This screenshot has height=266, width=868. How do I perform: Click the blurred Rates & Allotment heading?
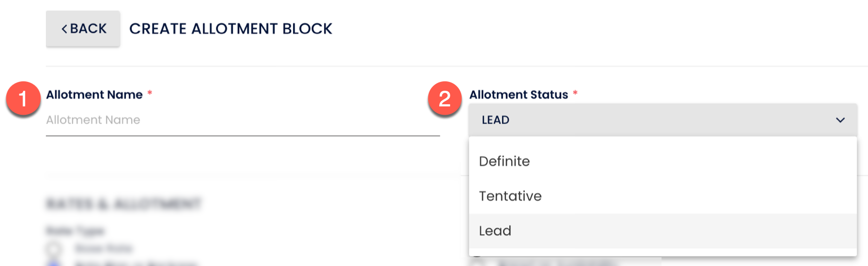pos(123,203)
